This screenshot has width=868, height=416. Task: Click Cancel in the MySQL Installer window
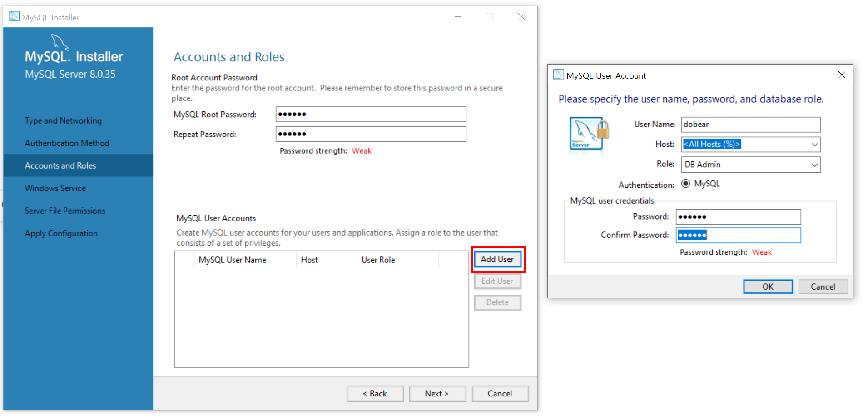point(500,394)
